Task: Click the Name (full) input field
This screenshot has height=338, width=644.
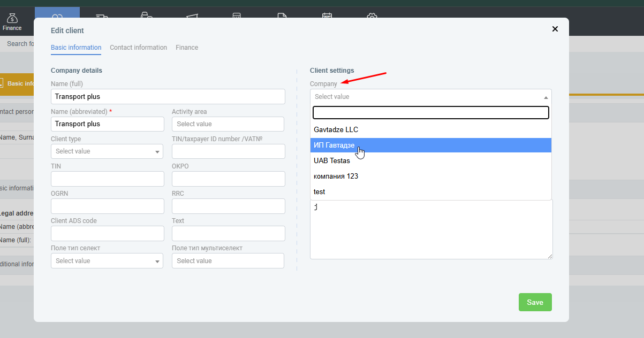Action: click(168, 97)
